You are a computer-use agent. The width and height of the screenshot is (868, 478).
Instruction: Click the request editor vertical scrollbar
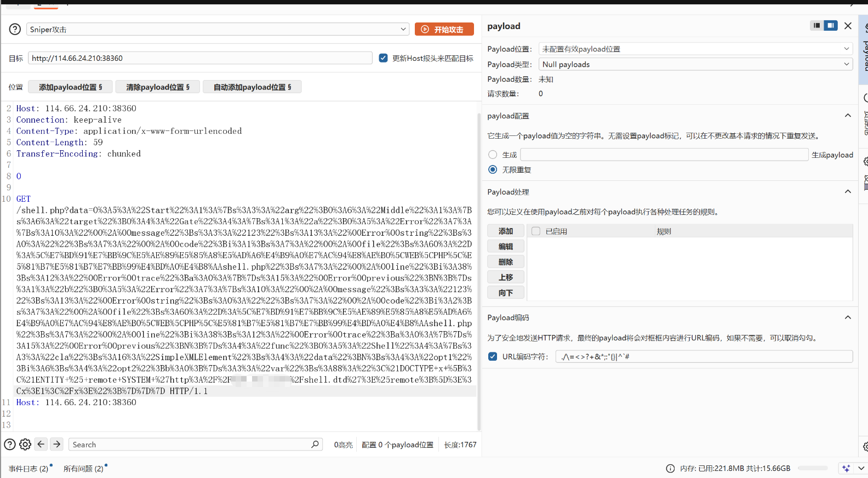[x=478, y=272]
